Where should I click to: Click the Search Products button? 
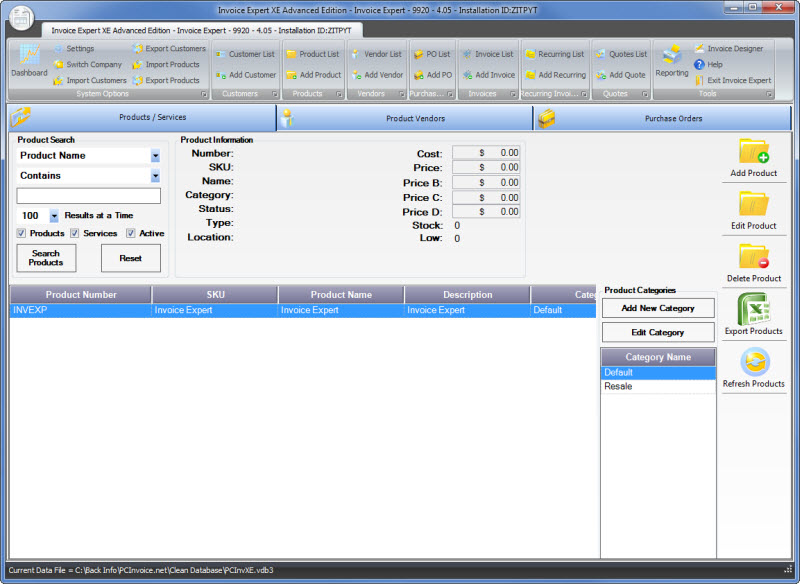pyautogui.click(x=46, y=258)
